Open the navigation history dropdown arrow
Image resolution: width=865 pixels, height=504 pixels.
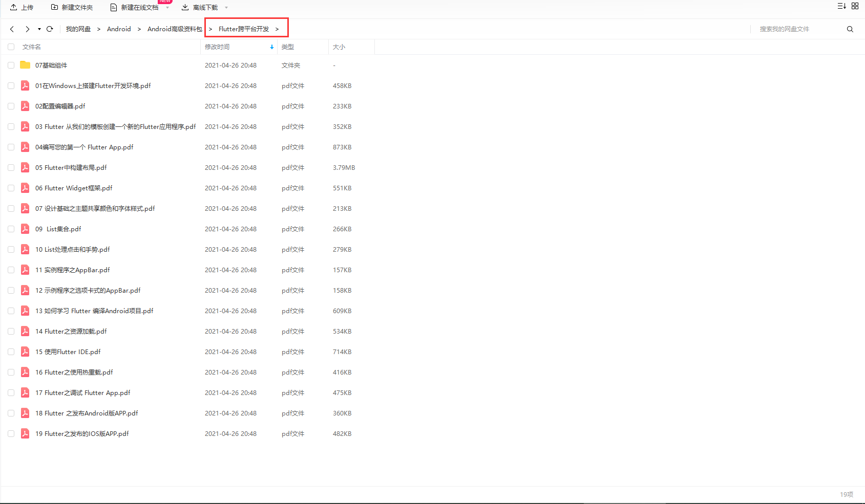tap(39, 29)
